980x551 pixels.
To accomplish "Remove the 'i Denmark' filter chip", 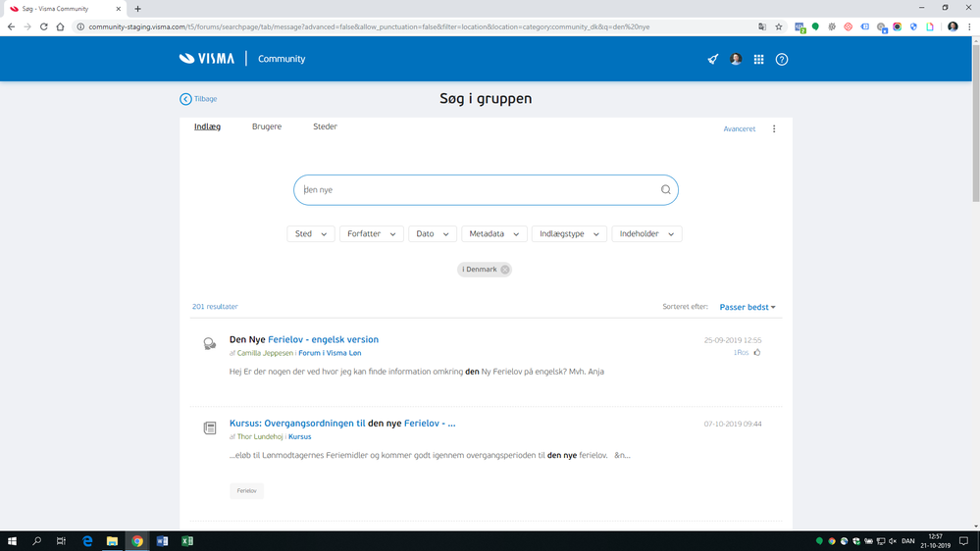I will point(505,270).
